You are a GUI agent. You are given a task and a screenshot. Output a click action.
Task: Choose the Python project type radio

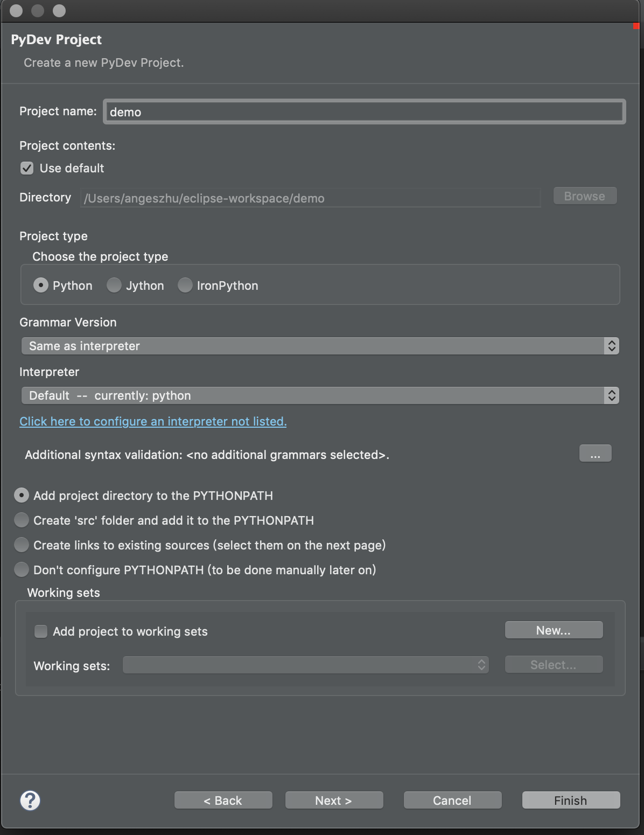tap(41, 286)
